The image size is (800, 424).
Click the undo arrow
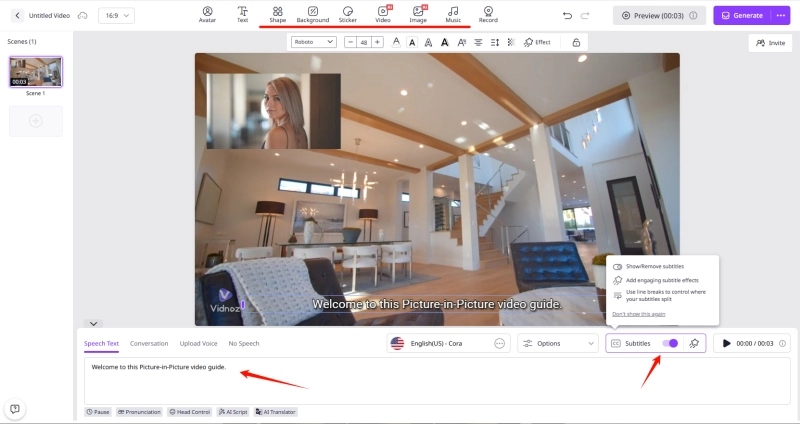coord(567,15)
